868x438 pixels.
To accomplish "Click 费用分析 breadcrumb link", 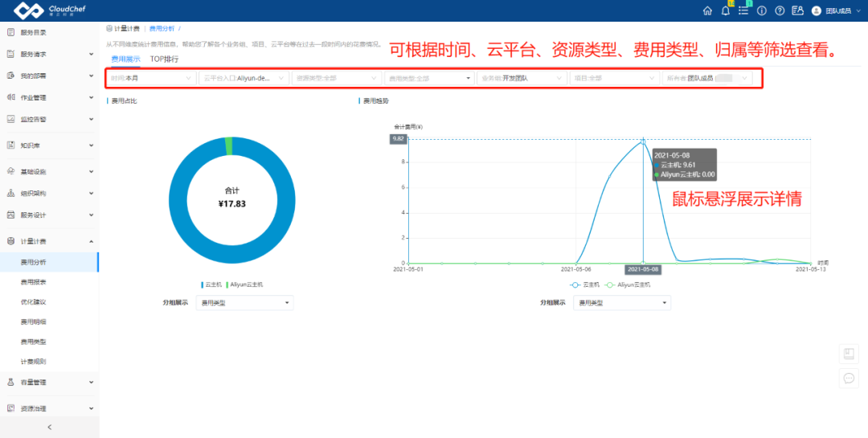I will 162,28.
